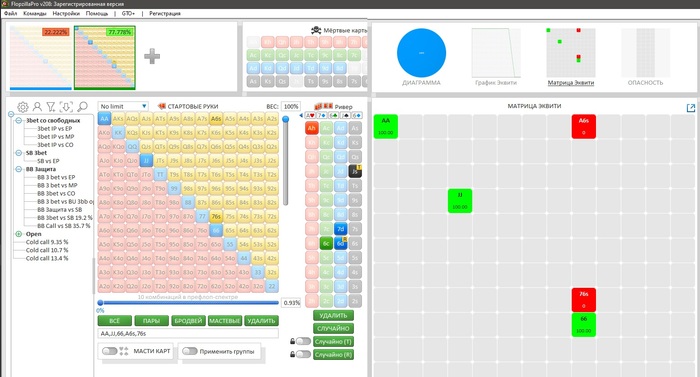Click the МАСТЕВЫЕ button

(225, 321)
